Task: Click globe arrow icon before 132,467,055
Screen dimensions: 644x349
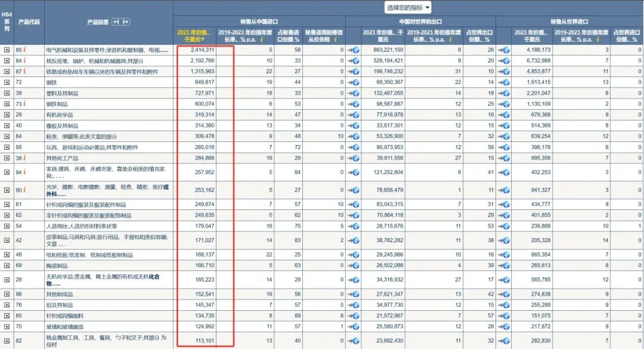Action: coord(353,93)
